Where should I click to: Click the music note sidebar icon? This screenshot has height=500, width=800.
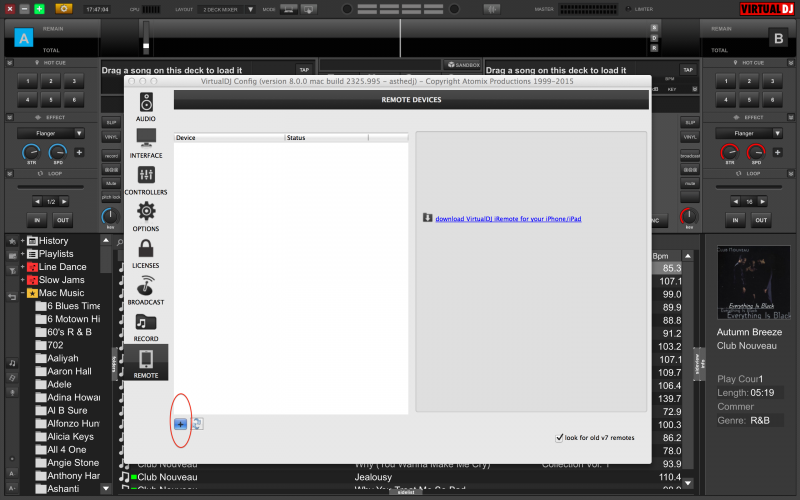coord(12,363)
